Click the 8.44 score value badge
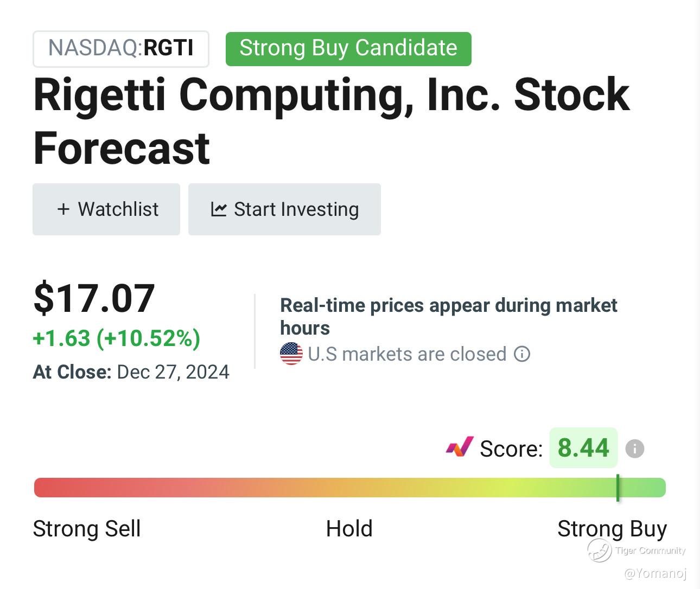The width and height of the screenshot is (700, 589). 583,448
